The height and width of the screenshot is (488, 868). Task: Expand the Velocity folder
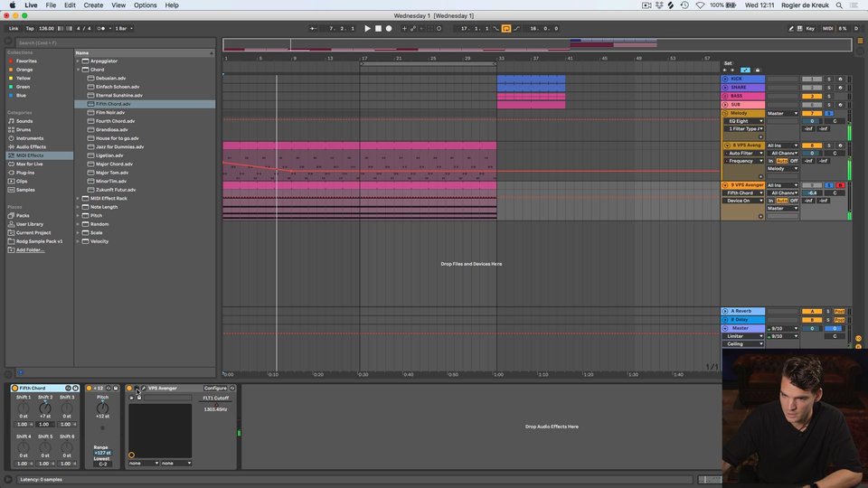(78, 241)
